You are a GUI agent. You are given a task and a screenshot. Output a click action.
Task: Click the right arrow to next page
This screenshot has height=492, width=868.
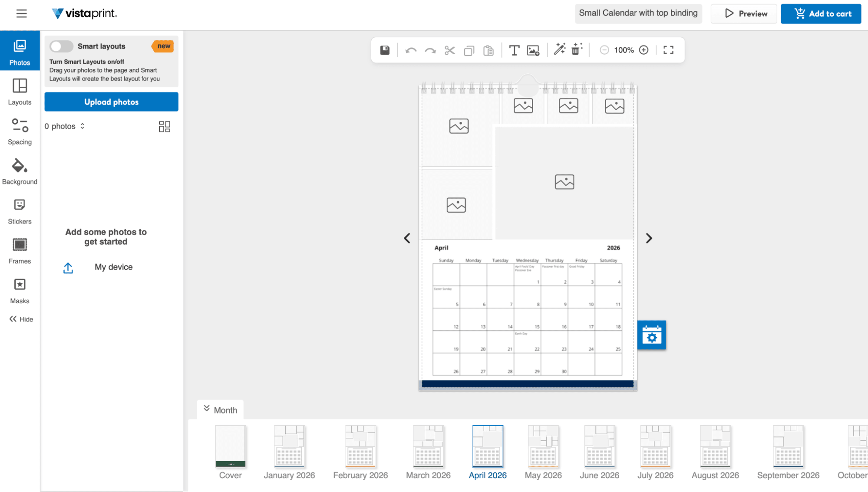(649, 238)
